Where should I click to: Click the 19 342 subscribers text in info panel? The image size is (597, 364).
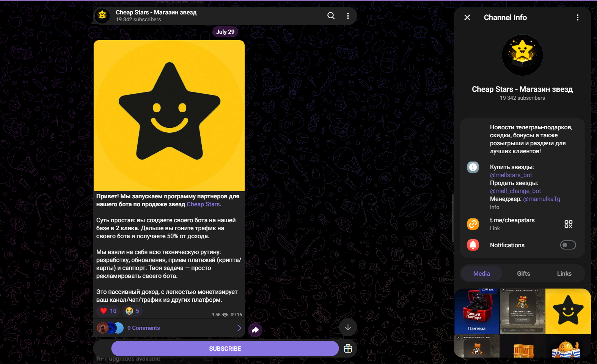click(x=522, y=98)
